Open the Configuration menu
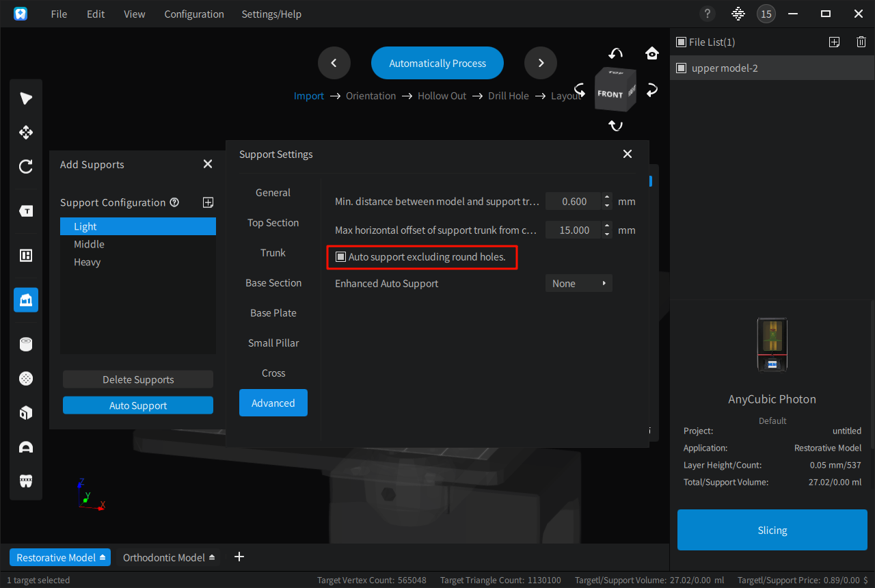The height and width of the screenshot is (588, 875). coord(193,14)
